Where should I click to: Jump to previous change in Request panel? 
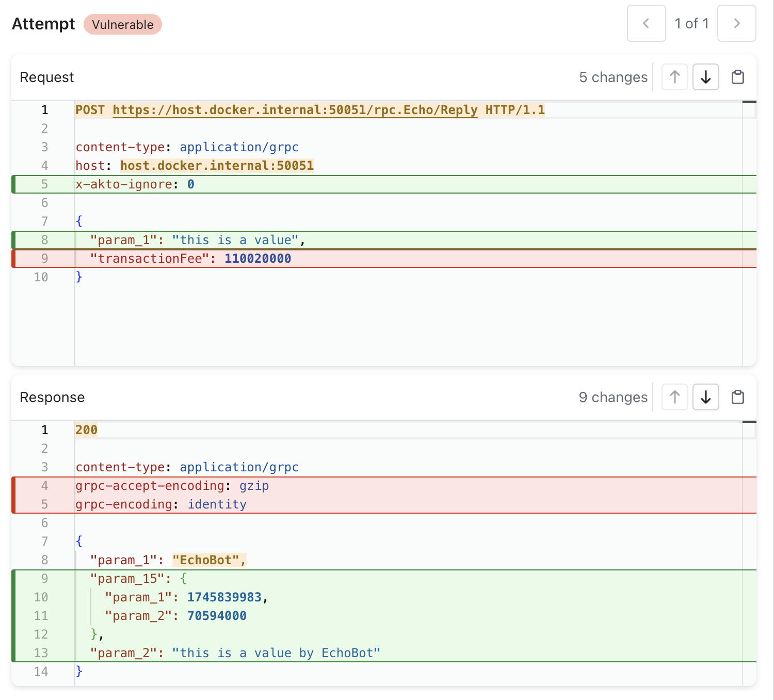pos(674,77)
